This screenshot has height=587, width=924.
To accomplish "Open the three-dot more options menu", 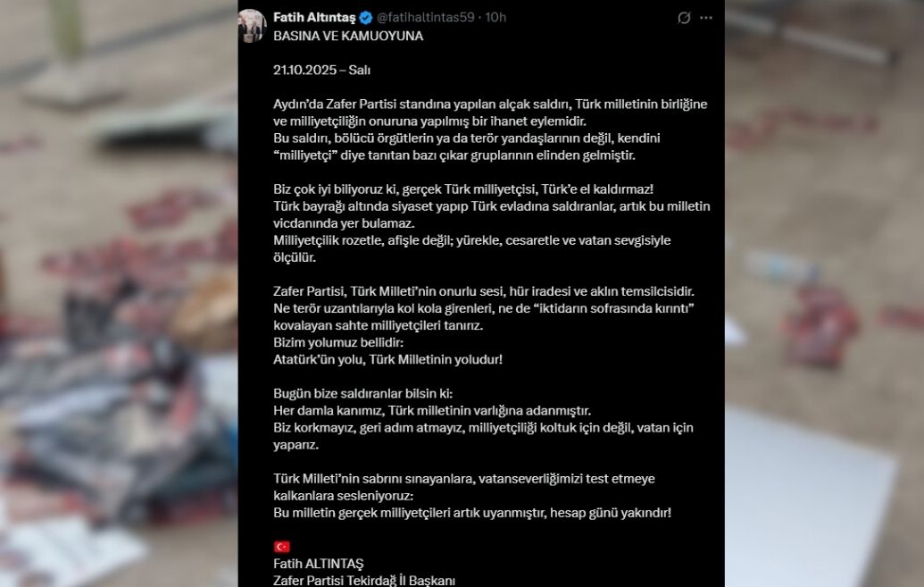I will (x=706, y=18).
